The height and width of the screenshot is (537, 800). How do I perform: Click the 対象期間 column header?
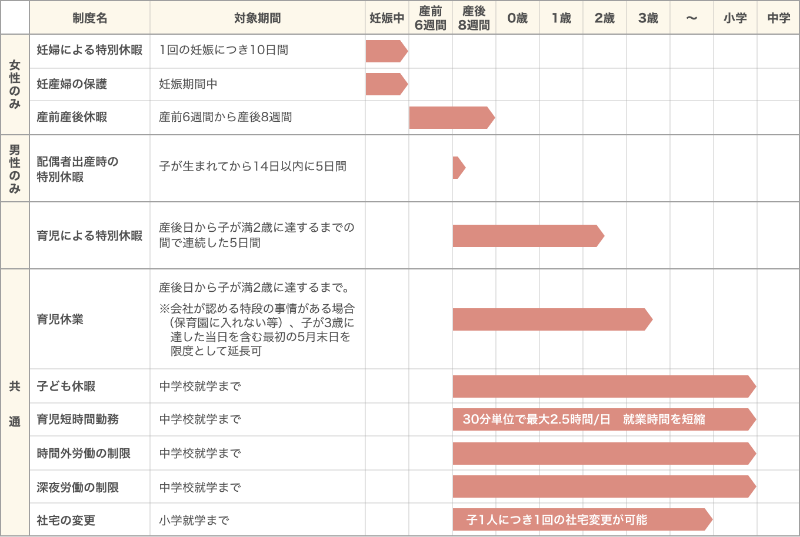click(x=258, y=18)
